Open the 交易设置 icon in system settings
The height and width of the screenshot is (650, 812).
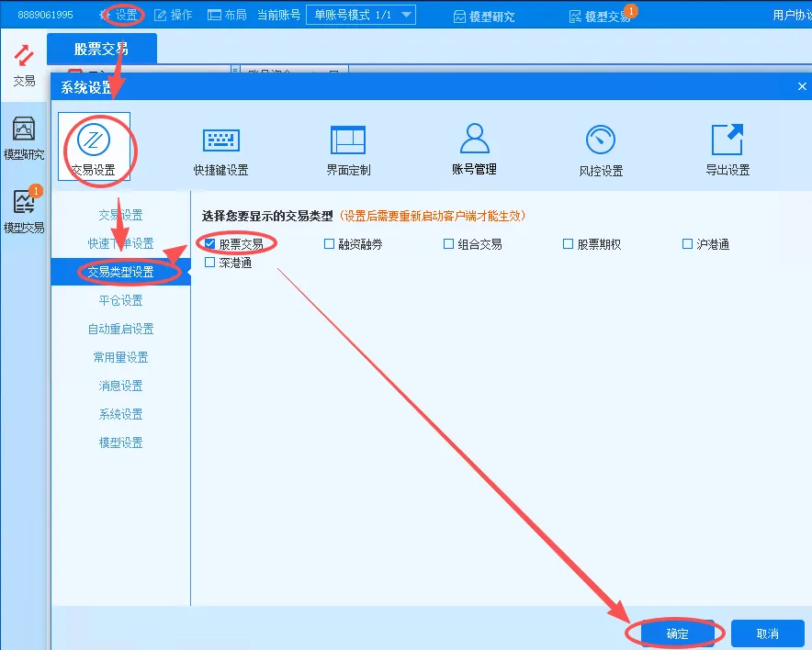point(94,145)
